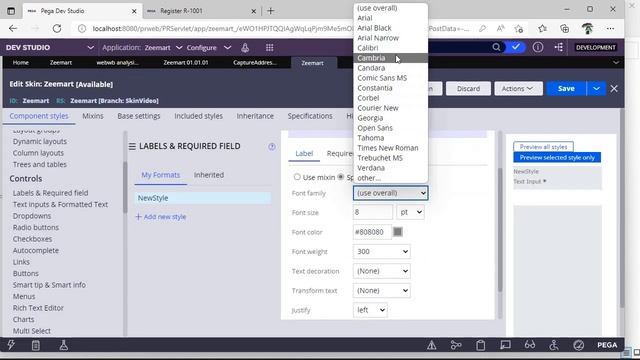Select the NewStyle format row
Screen dimensions: 640x360
point(203,198)
